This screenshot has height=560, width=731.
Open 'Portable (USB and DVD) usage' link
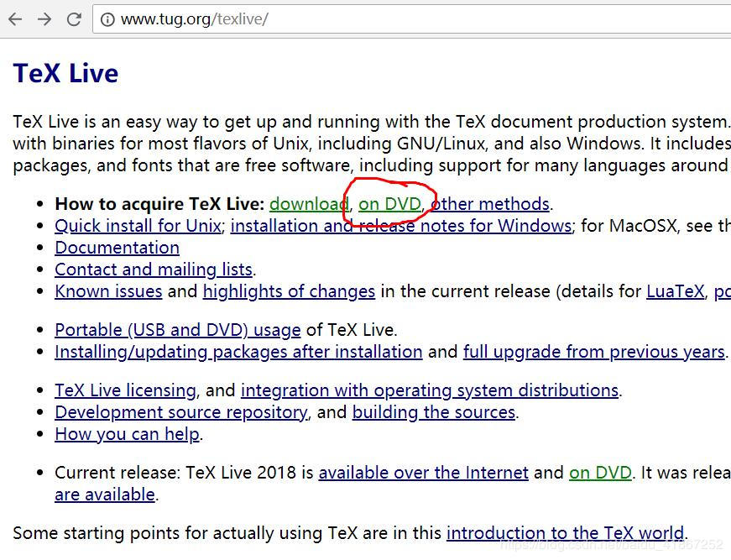pos(177,330)
